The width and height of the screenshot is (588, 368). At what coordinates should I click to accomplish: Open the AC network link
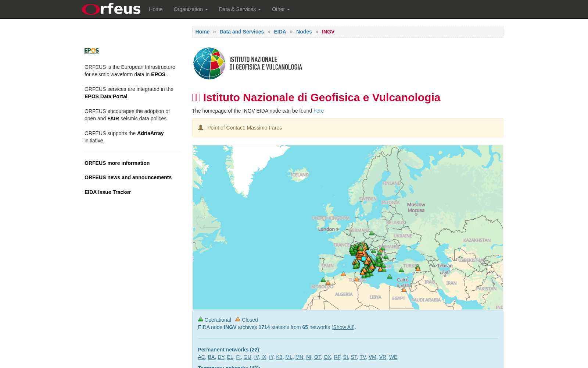(201, 357)
